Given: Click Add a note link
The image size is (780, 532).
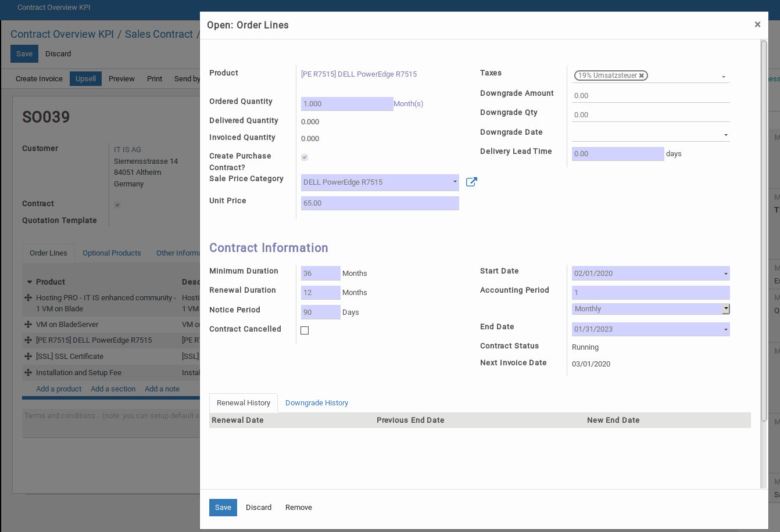Looking at the screenshot, I should point(162,389).
